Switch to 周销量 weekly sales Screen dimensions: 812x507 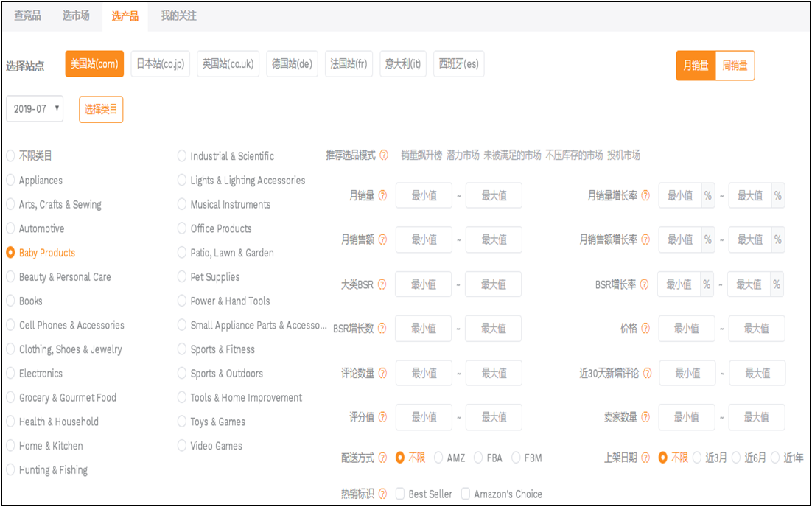735,66
